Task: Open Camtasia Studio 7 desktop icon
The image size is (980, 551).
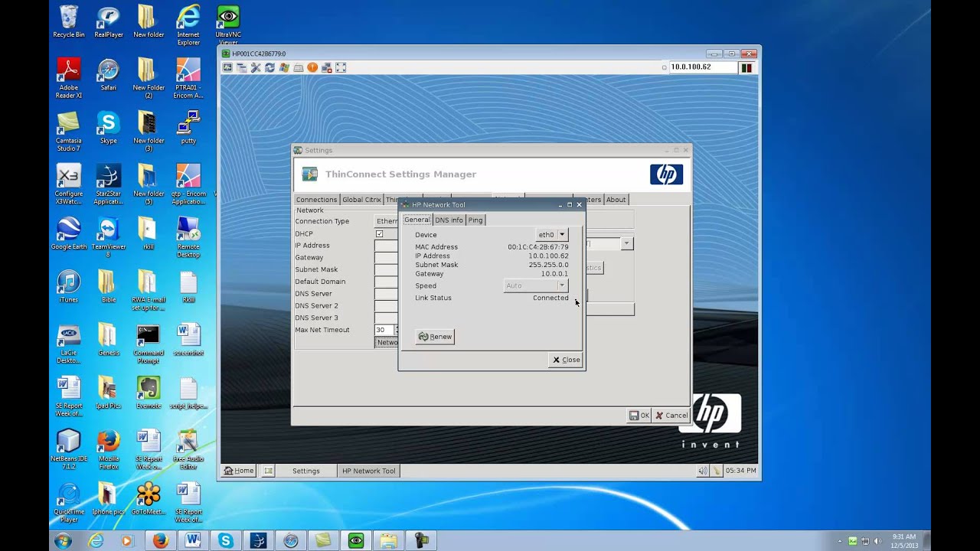Action: [69, 131]
